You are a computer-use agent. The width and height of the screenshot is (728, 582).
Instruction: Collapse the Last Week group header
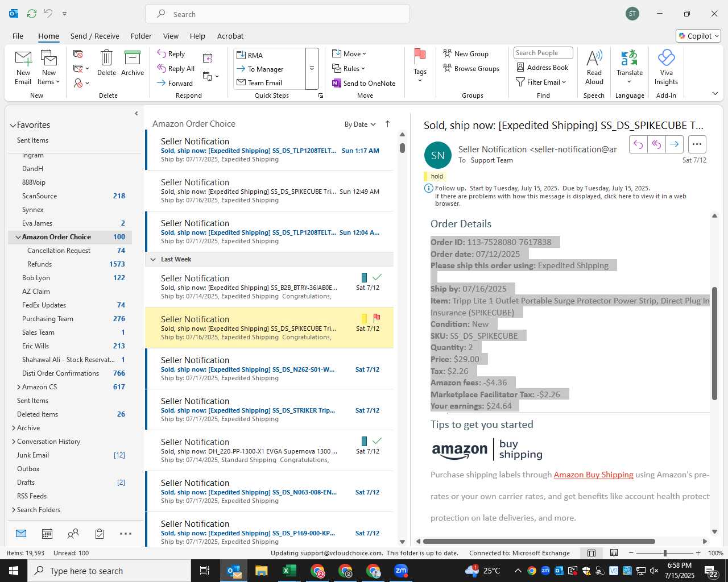coord(152,259)
